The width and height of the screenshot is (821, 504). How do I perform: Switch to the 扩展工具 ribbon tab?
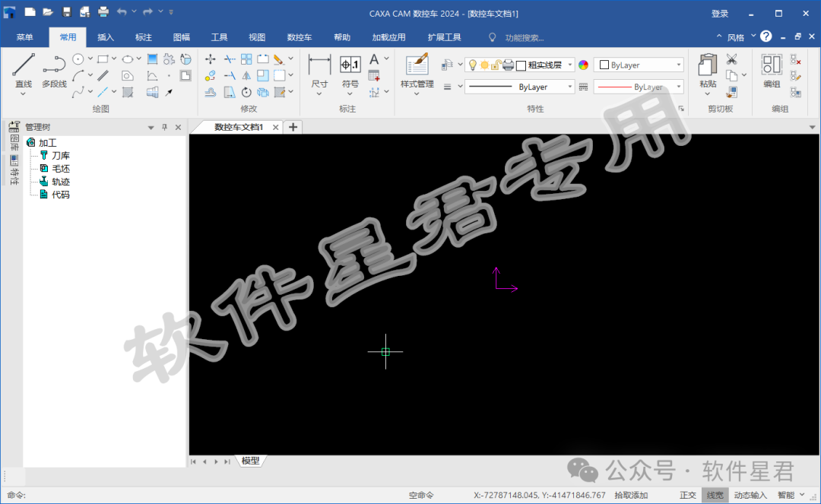pos(444,37)
